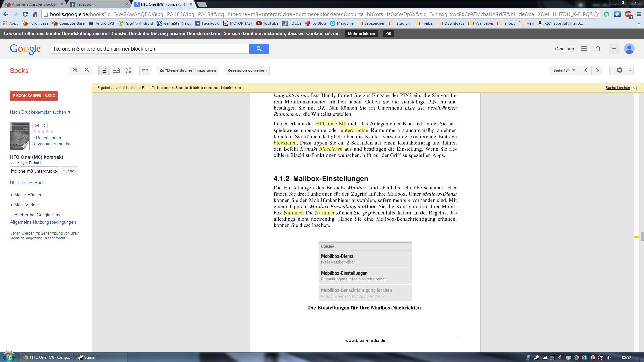
Task: Zoom out of the book page
Action: click(x=87, y=70)
